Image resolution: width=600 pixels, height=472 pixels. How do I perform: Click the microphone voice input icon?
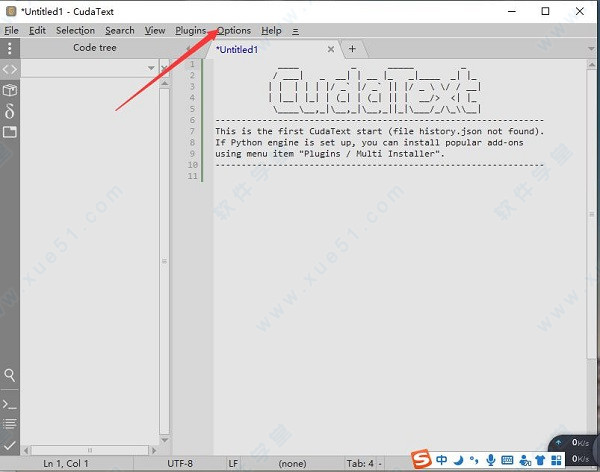(491, 460)
